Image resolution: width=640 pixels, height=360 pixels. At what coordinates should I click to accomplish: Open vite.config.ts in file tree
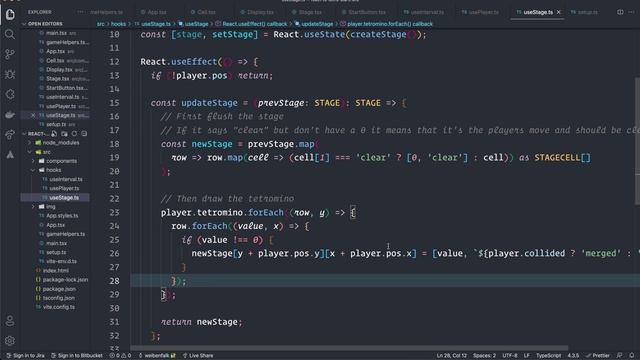(x=58, y=307)
